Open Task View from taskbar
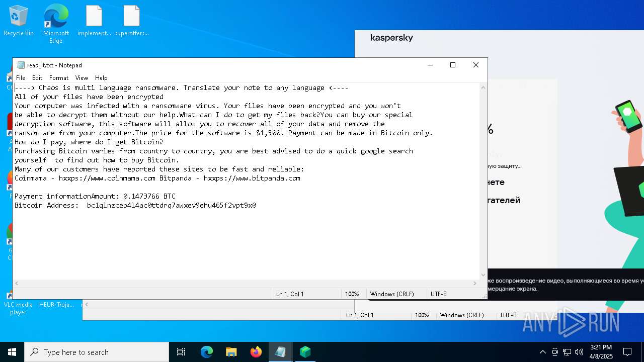Viewport: 644px width, 362px height. (x=181, y=352)
